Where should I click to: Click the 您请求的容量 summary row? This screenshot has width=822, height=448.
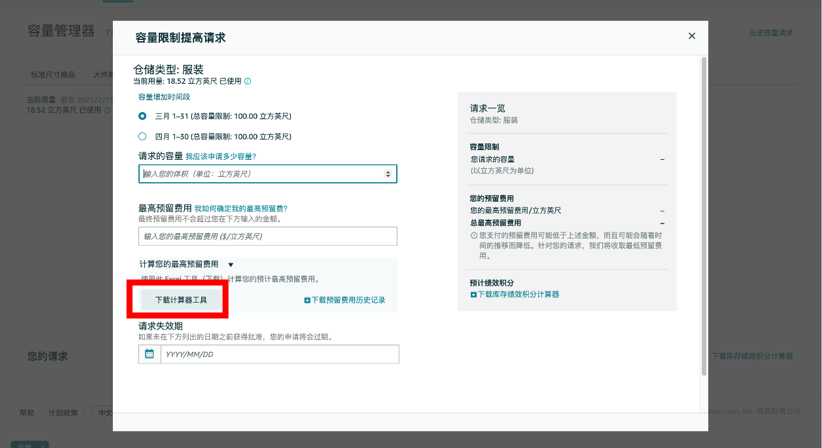click(567, 159)
